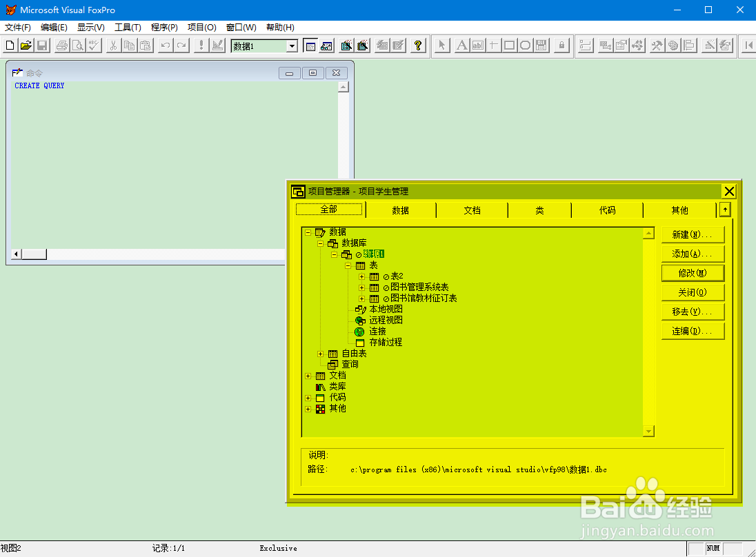Switch to the 数据 tab in Project Manager
Screen dimensions: 756x557
[x=401, y=210]
